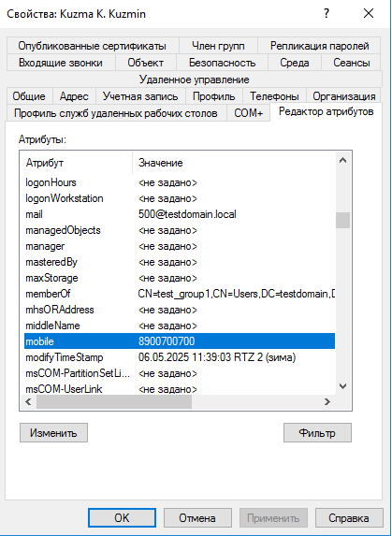This screenshot has height=536, width=392.
Task: Click the help question mark icon
Action: click(x=327, y=14)
